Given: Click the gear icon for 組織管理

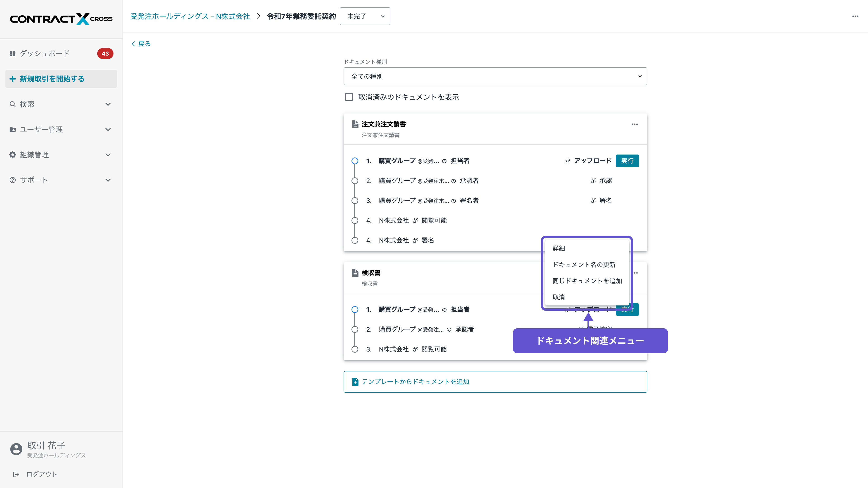Looking at the screenshot, I should point(12,155).
